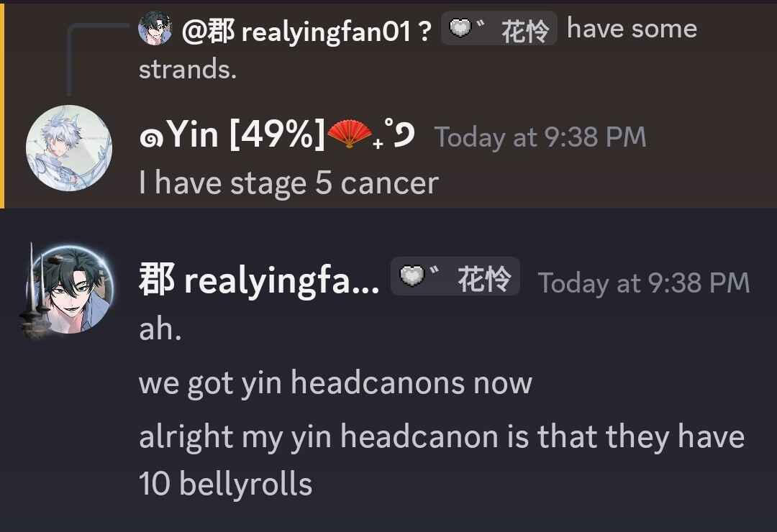Click the reply connector line spine
This screenshot has height=532, width=777.
pos(70,60)
